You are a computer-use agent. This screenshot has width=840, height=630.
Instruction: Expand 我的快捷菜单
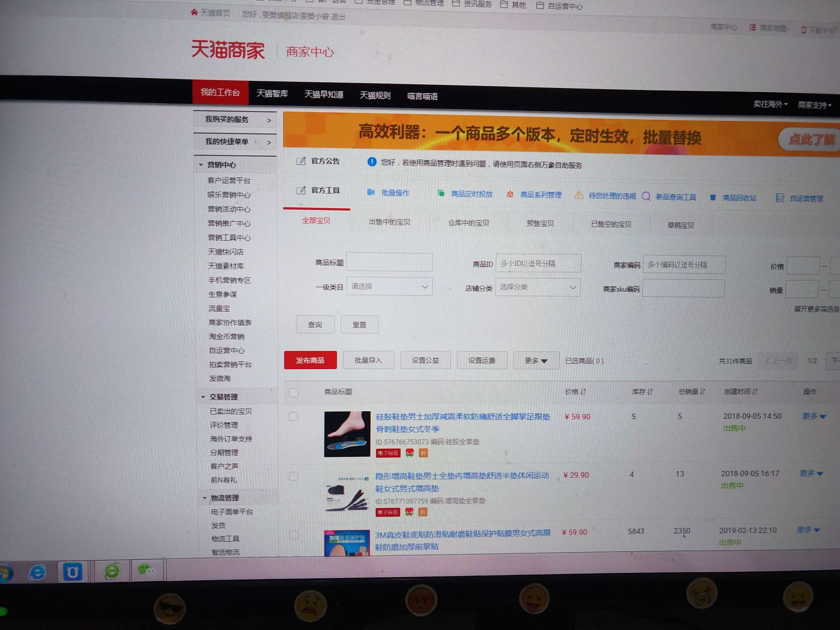click(x=235, y=142)
